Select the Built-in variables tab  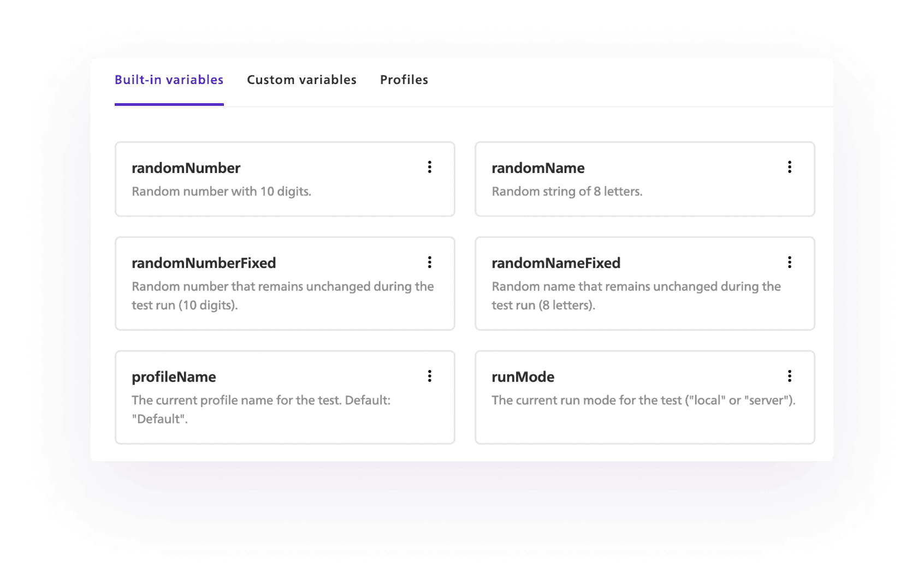[169, 80]
